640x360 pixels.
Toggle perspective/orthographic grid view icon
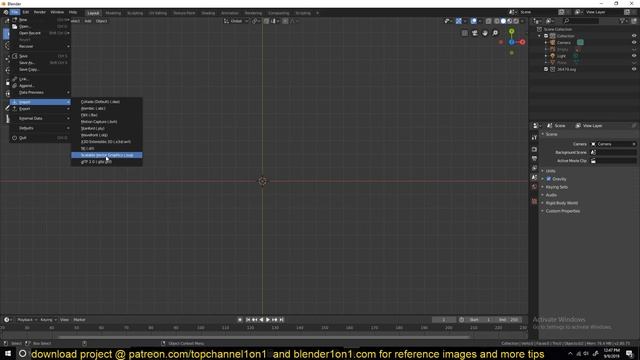465,33
